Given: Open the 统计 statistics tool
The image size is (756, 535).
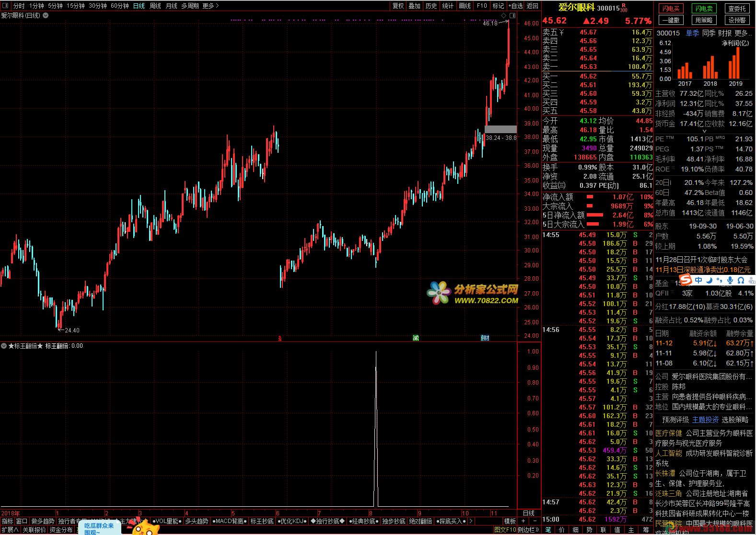Looking at the screenshot, I should pyautogui.click(x=448, y=6).
